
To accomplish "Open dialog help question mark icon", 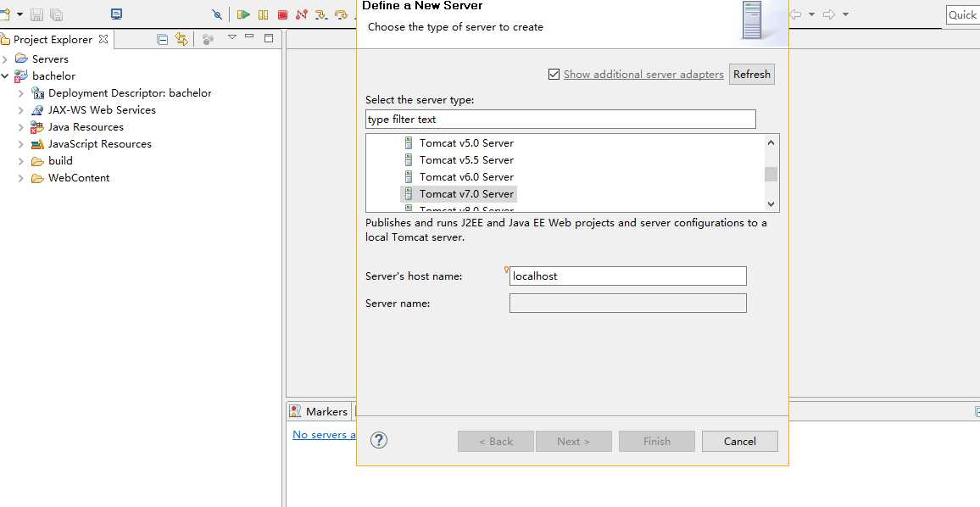I will click(x=379, y=440).
